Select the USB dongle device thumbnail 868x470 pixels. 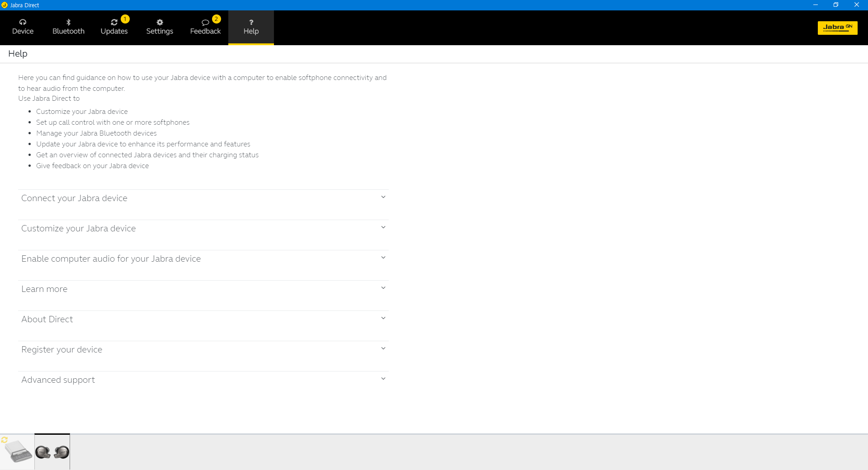tap(17, 451)
